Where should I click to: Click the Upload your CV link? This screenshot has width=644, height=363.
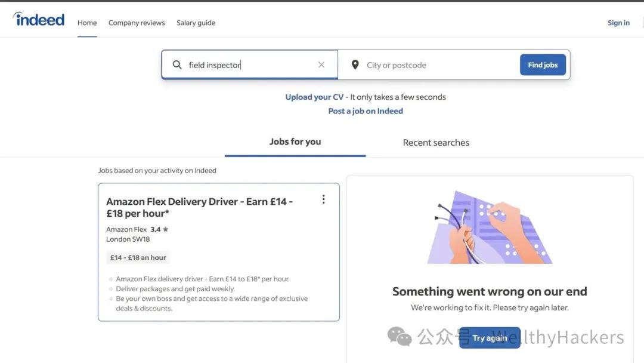314,97
